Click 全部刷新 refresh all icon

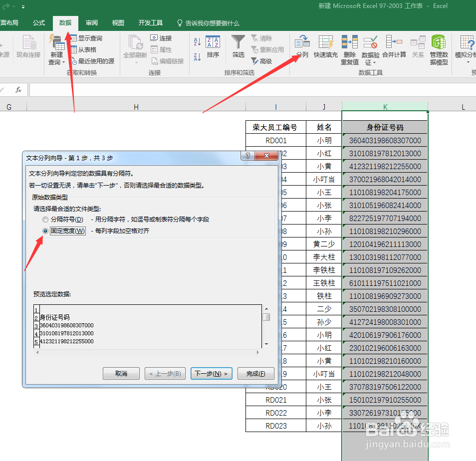135,42
